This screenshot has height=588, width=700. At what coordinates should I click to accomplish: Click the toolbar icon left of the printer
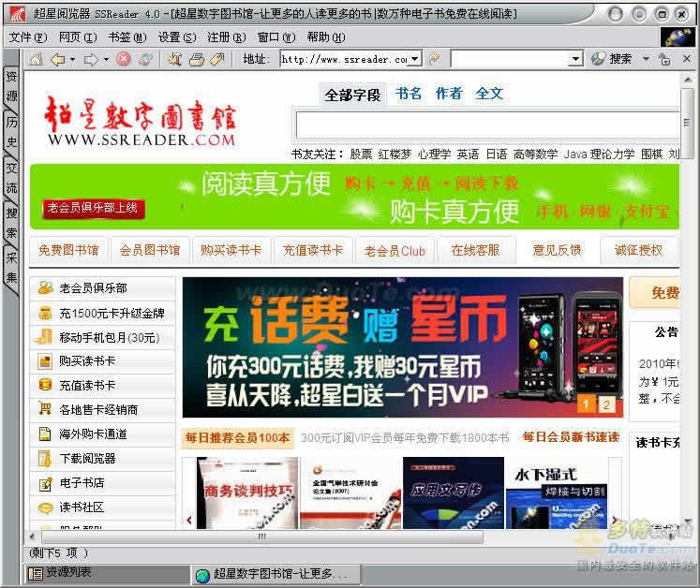click(x=174, y=59)
